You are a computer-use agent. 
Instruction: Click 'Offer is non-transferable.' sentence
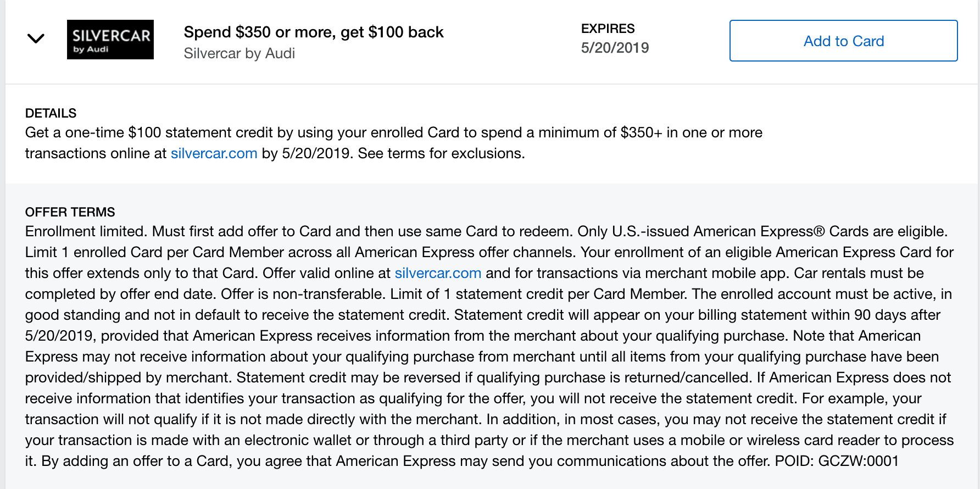pos(303,294)
